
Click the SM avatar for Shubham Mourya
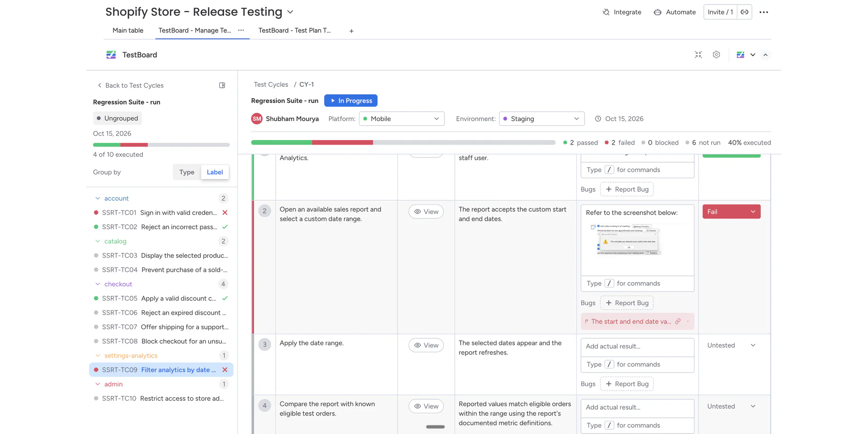pyautogui.click(x=257, y=119)
